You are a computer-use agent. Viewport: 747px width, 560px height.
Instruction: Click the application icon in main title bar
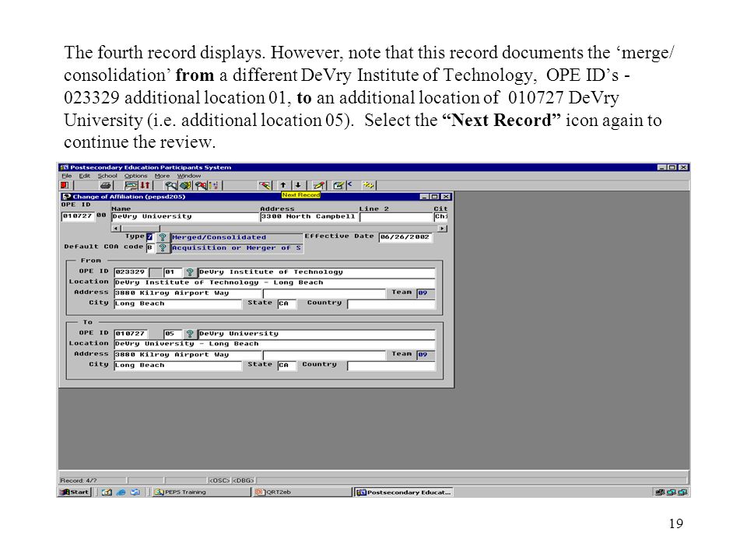point(65,167)
